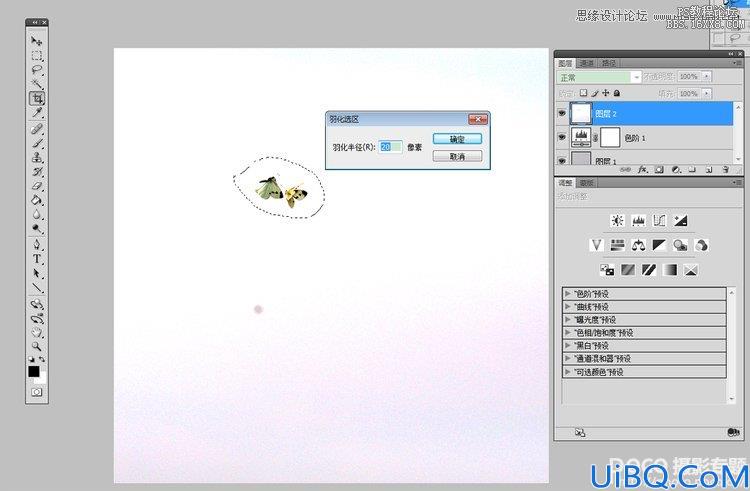Click the black foreground color swatch
This screenshot has width=750, height=491.
(x=33, y=371)
